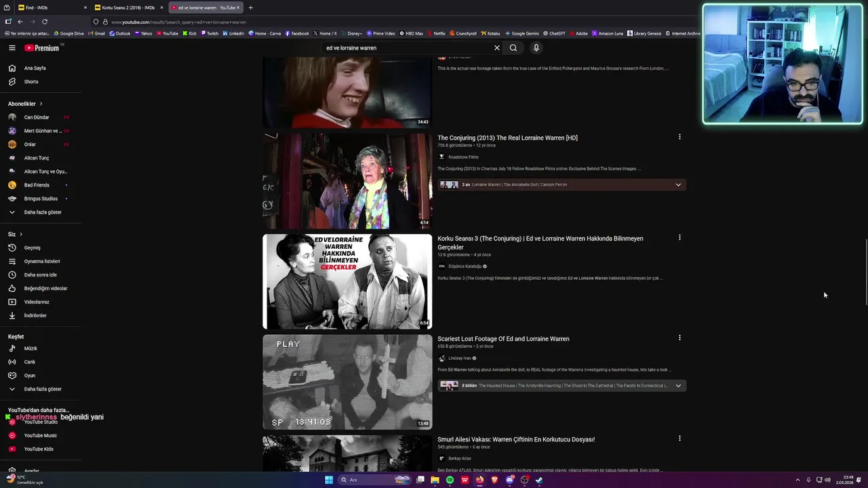
Task: Go back with browser back arrow
Action: pos(20,22)
